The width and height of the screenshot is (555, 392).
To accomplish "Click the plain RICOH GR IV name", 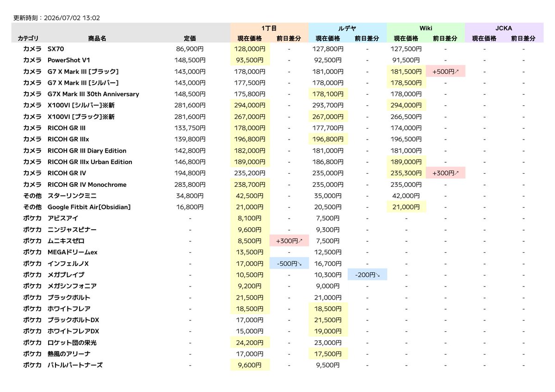I will coord(67,173).
